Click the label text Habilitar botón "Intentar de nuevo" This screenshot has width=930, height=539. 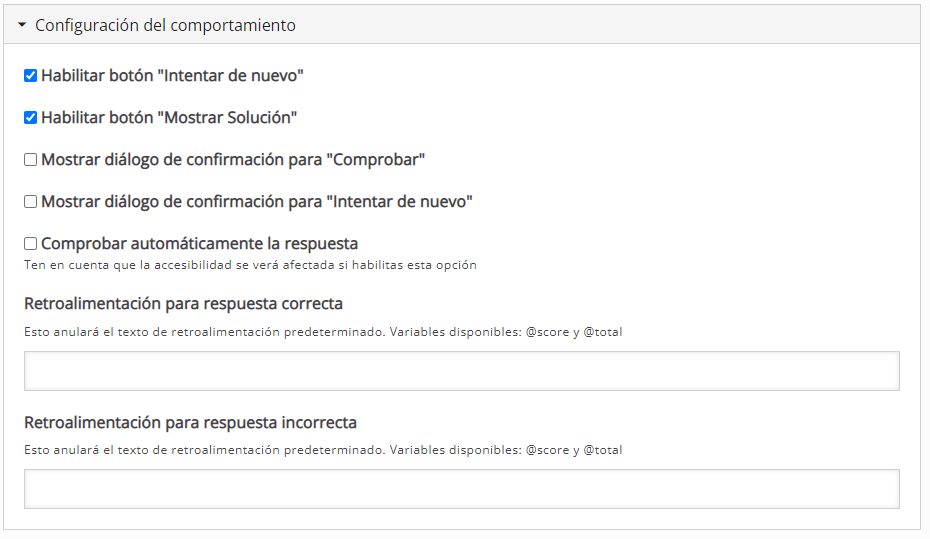172,76
